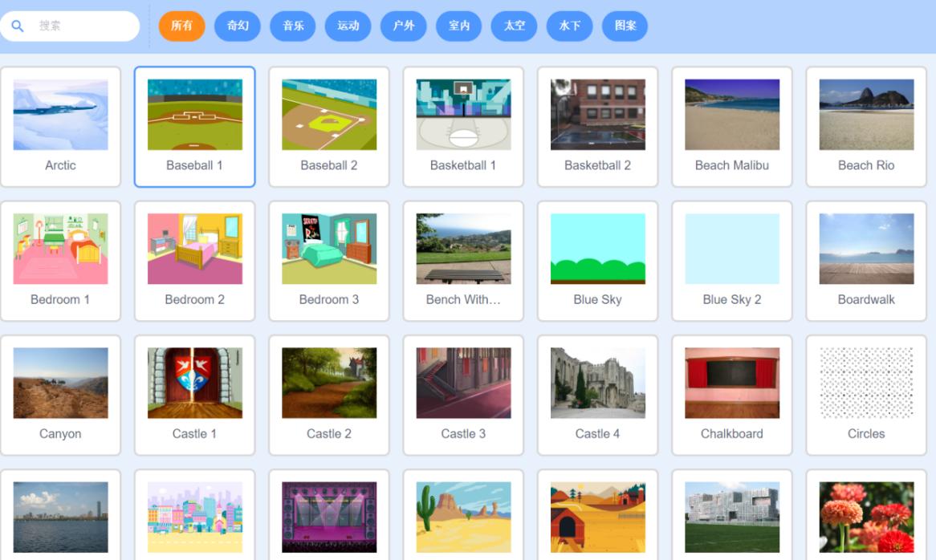The width and height of the screenshot is (936, 560).
Task: Open the Castle 4 backdrop
Action: click(x=597, y=395)
